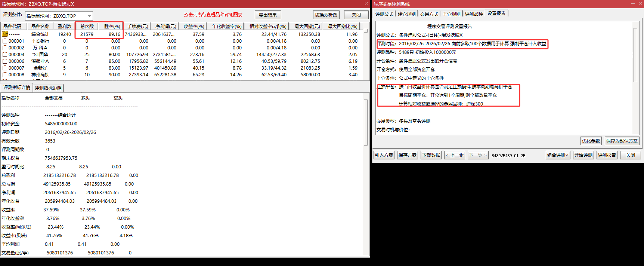The width and height of the screenshot is (644, 266).
Task: Go back with the 上一步 button
Action: 455,155
